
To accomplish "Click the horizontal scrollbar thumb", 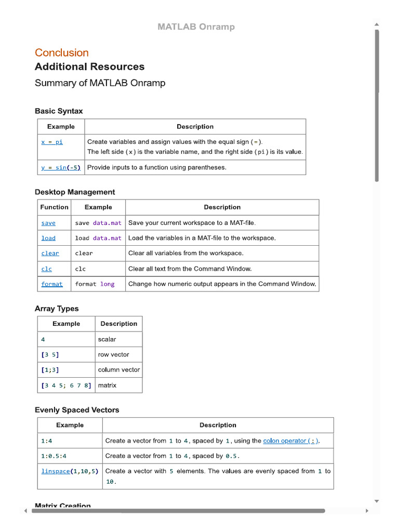I will pyautogui.click(x=179, y=511).
